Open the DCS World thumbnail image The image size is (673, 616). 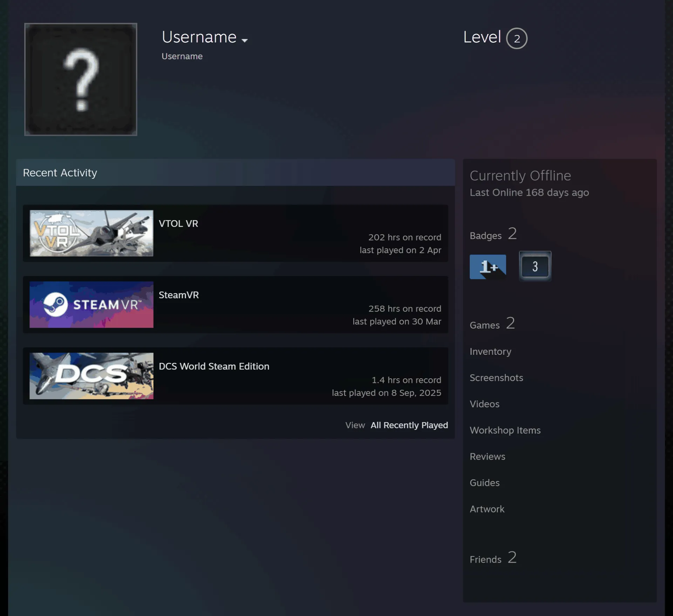[x=91, y=376]
